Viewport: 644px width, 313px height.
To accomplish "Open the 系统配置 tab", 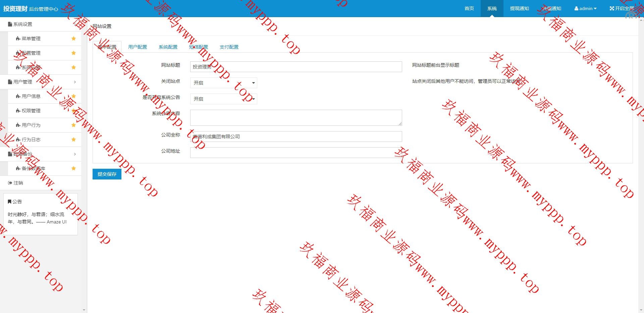I will 168,47.
